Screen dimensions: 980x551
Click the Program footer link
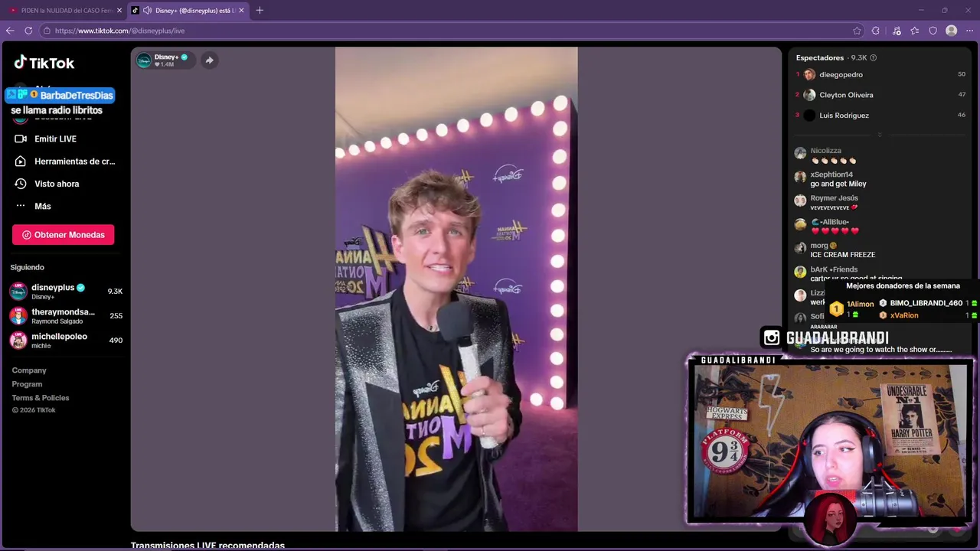[27, 384]
